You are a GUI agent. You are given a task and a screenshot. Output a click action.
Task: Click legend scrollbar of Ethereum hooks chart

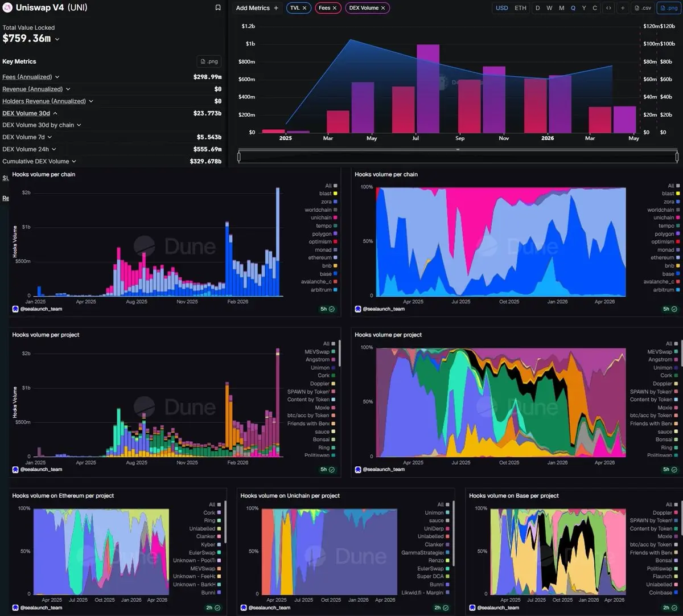(x=225, y=522)
